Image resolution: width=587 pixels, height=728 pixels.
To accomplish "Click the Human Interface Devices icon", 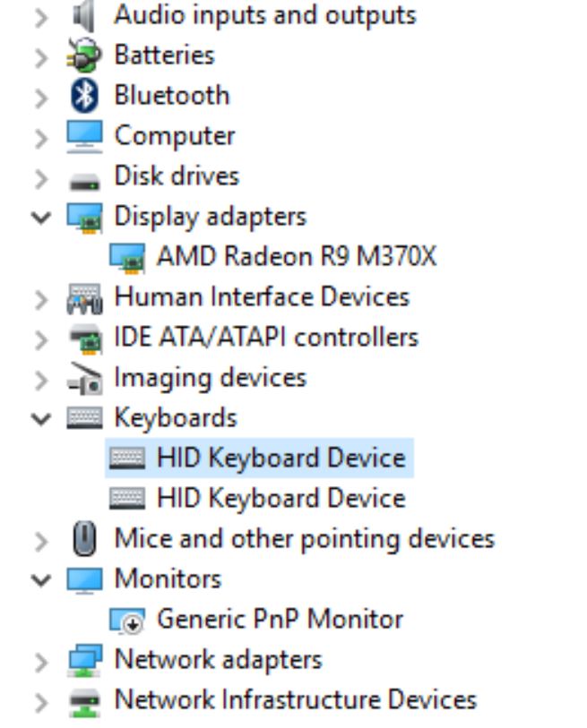I will [x=84, y=297].
